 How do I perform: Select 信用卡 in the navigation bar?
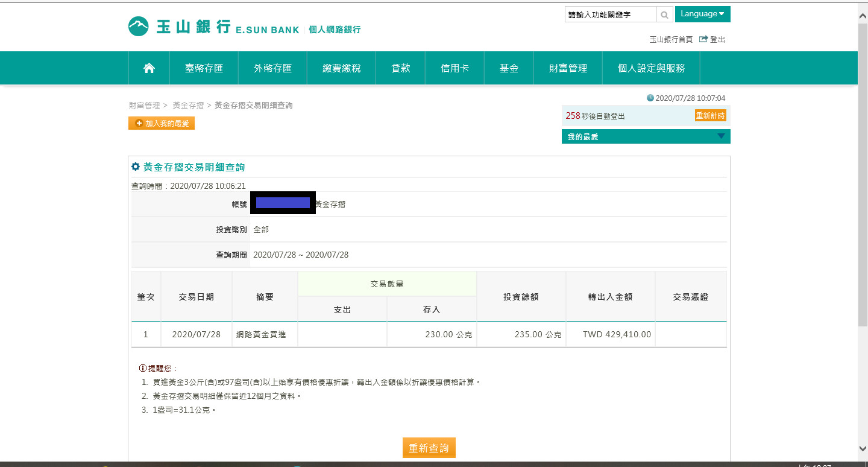point(454,68)
